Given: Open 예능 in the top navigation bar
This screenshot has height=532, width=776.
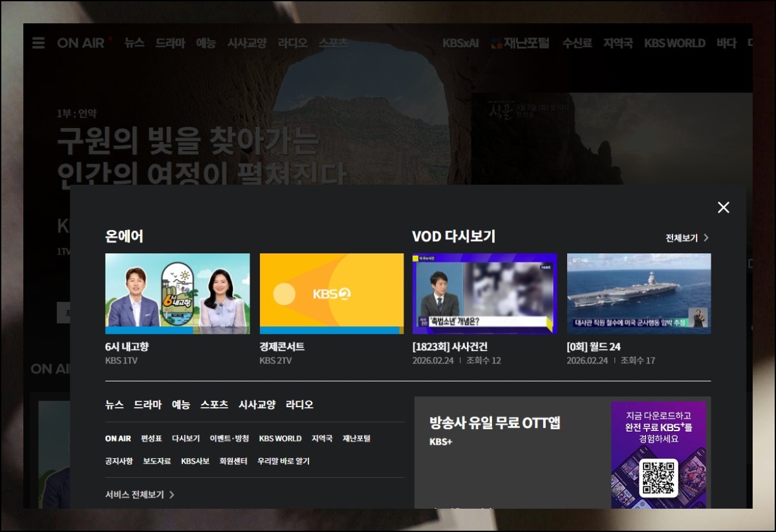Looking at the screenshot, I should click(x=206, y=43).
